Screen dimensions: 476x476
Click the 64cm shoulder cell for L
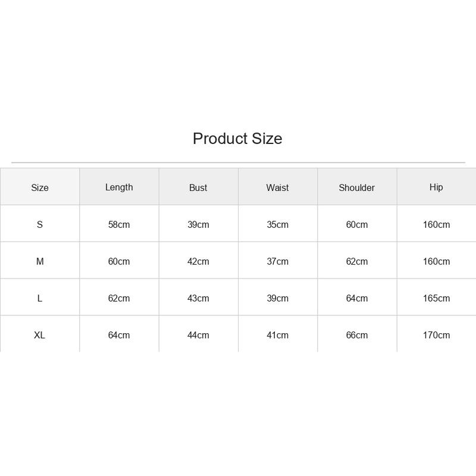356,298
